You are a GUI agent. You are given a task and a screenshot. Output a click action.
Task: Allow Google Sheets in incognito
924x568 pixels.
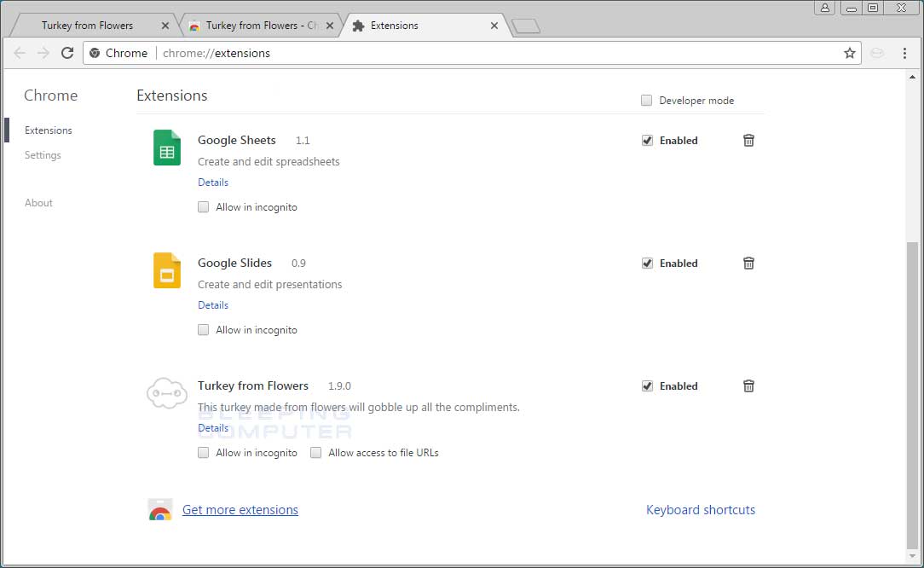pos(204,207)
